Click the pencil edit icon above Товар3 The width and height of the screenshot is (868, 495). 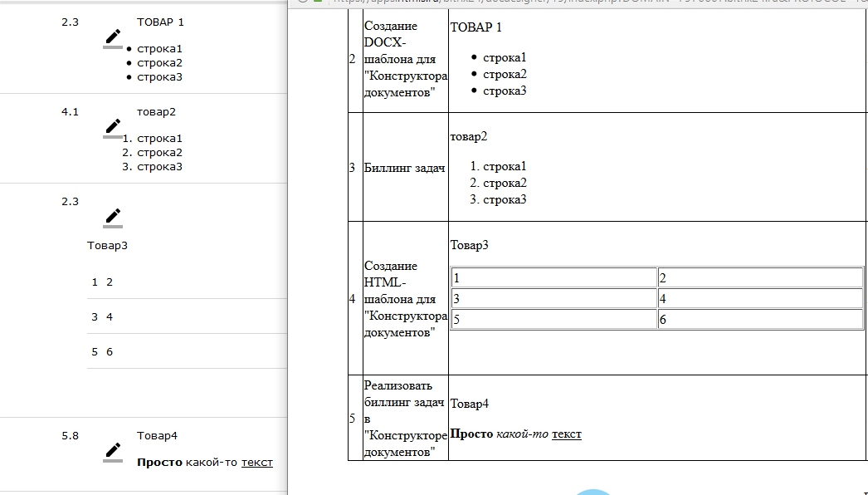click(113, 218)
